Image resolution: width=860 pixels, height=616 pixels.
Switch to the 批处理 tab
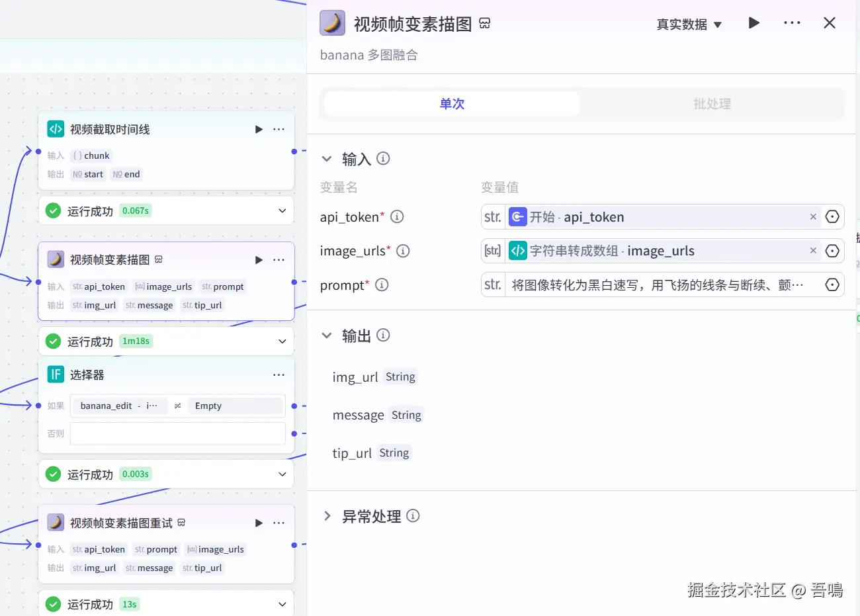pyautogui.click(x=712, y=104)
